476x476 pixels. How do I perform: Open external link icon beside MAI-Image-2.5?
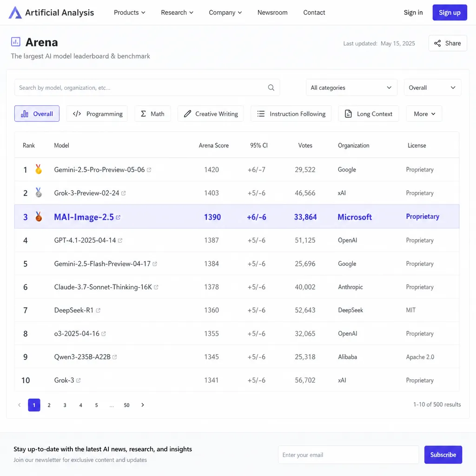coord(118,218)
